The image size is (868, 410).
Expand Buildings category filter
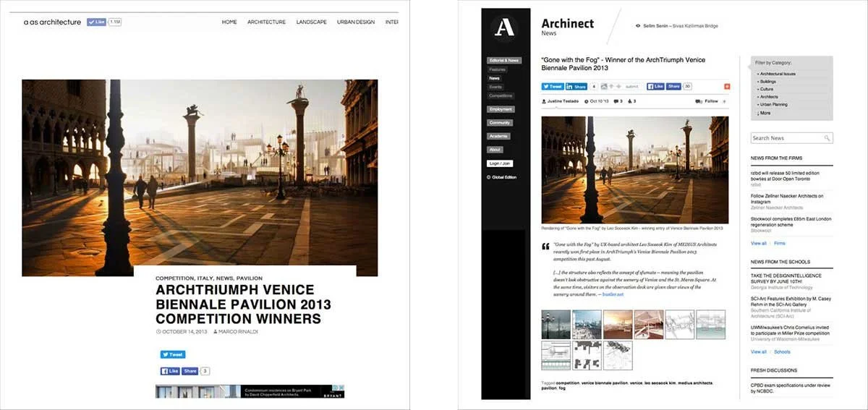(x=766, y=82)
